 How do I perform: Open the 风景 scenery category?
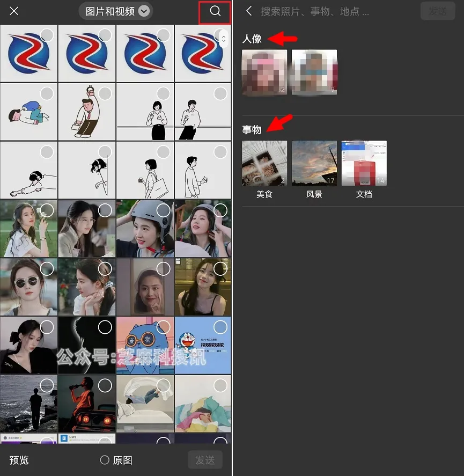point(314,164)
